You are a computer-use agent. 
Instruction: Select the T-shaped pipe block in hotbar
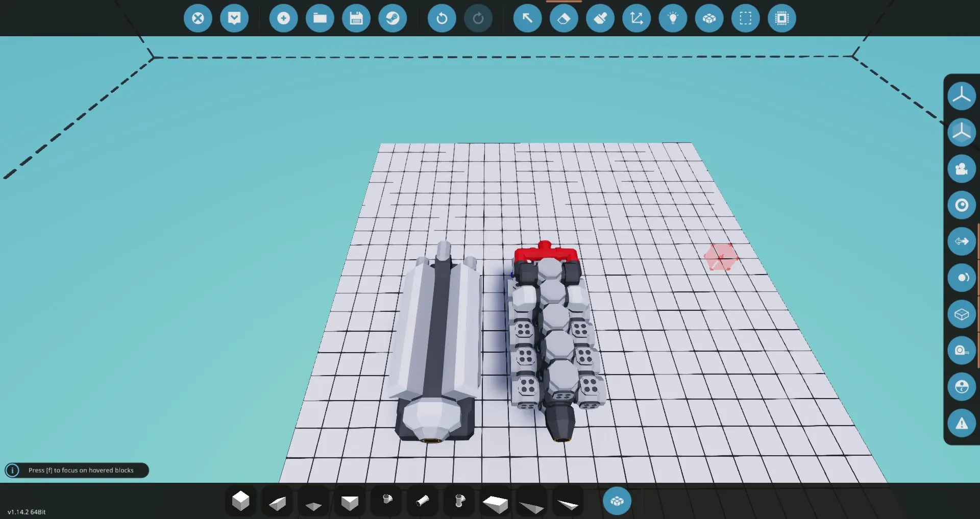459,501
